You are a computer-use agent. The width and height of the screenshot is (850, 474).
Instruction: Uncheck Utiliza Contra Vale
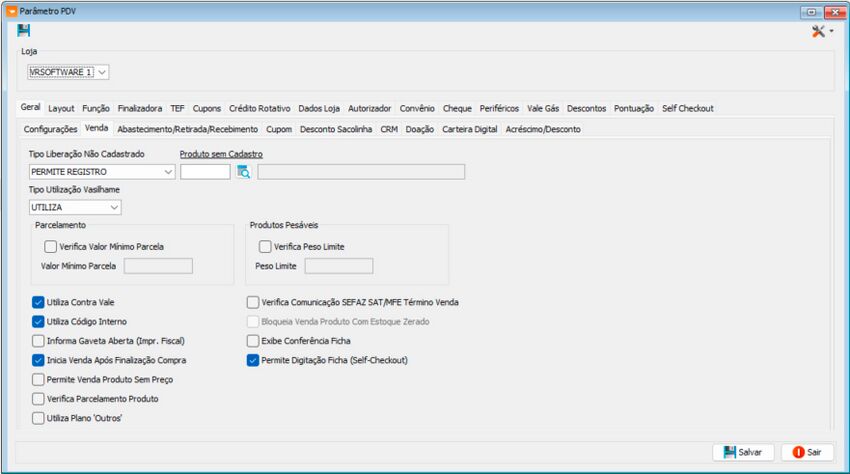pyautogui.click(x=38, y=302)
